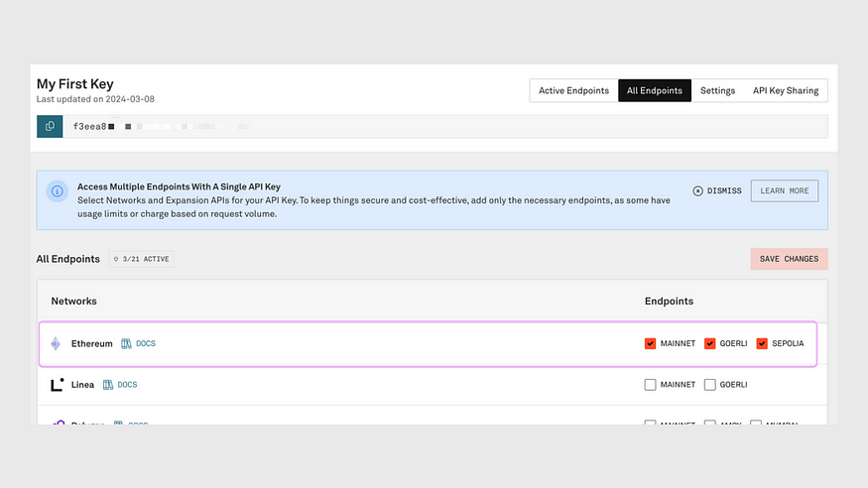Dismiss the info banner via DISMISS text
The height and width of the screenshot is (488, 868).
724,190
